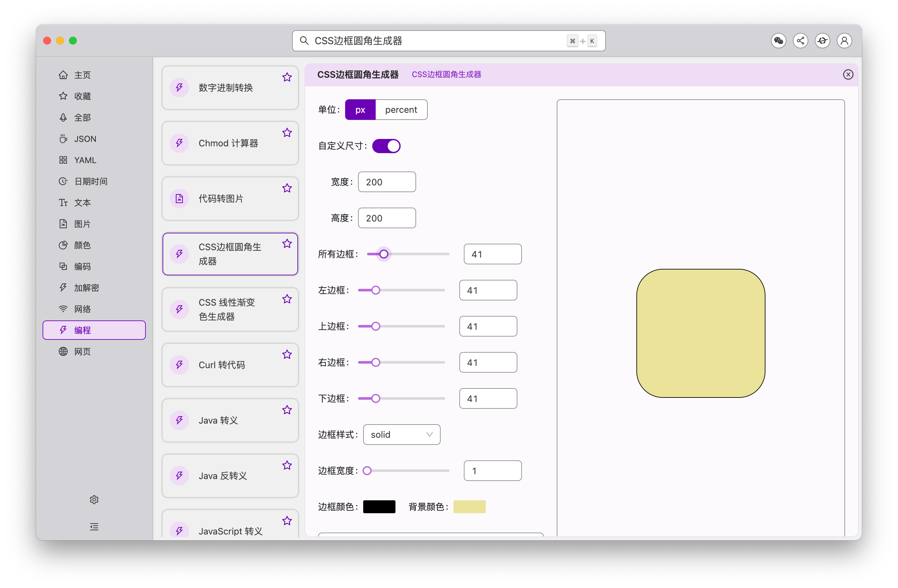
Task: Collapse sidebar with the menu-fold icon
Action: click(94, 526)
